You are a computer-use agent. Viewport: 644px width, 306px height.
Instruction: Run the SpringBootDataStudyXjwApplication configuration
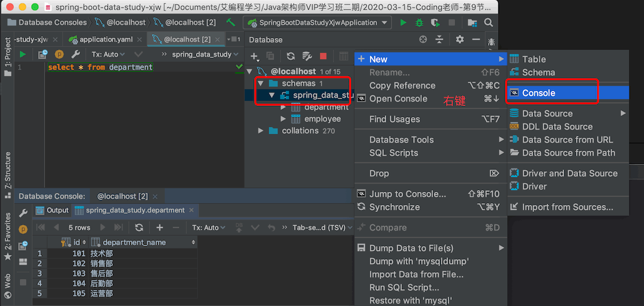403,22
